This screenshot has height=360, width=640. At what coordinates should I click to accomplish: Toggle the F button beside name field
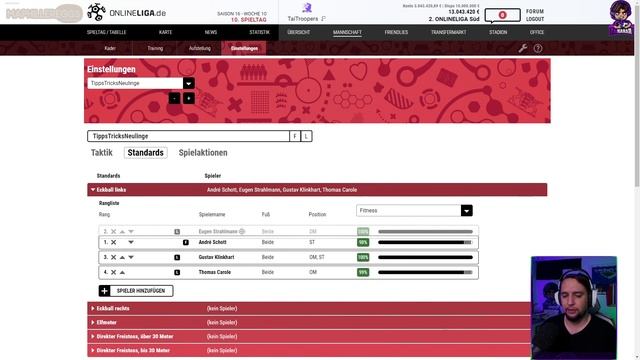295,136
